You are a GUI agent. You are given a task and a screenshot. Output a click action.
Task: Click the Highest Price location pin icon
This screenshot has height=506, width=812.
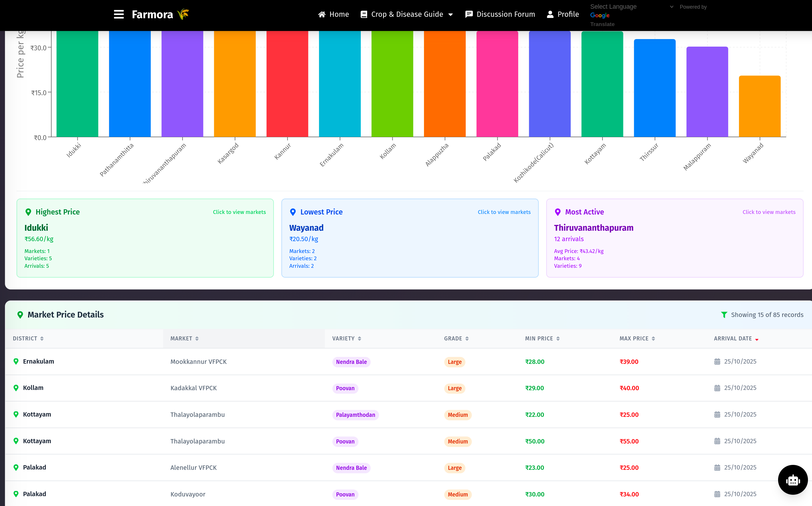click(28, 212)
